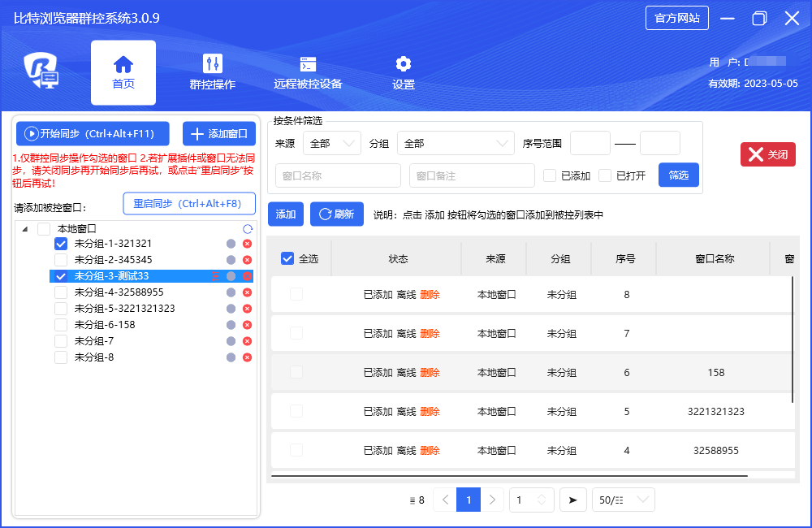Open the 来源 filter dropdown

point(332,141)
